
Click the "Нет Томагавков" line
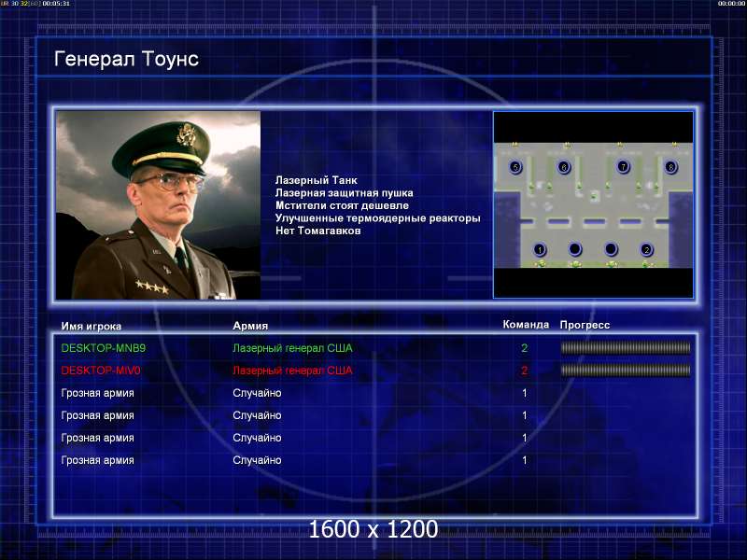317,231
